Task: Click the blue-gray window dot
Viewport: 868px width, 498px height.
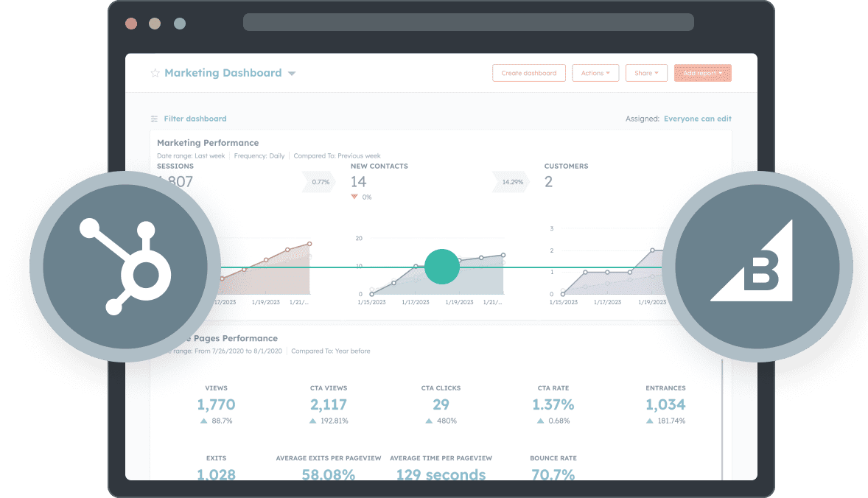Action: 180,24
